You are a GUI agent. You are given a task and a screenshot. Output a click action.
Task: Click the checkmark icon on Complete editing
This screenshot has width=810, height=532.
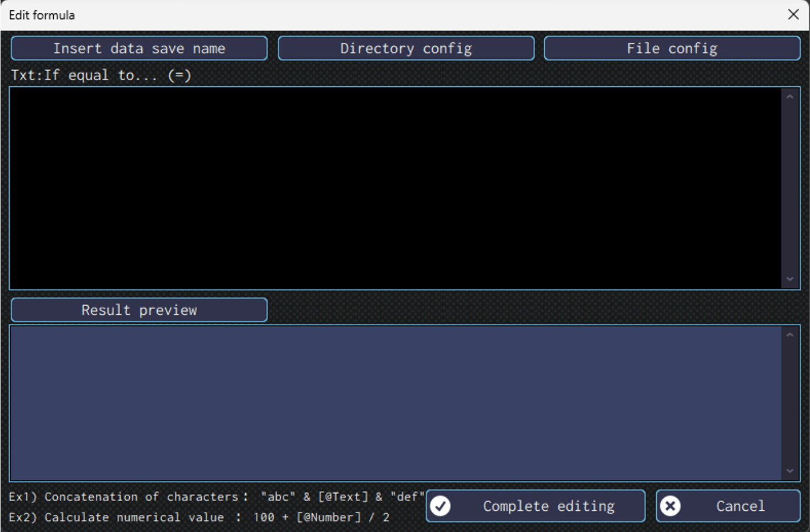point(440,506)
